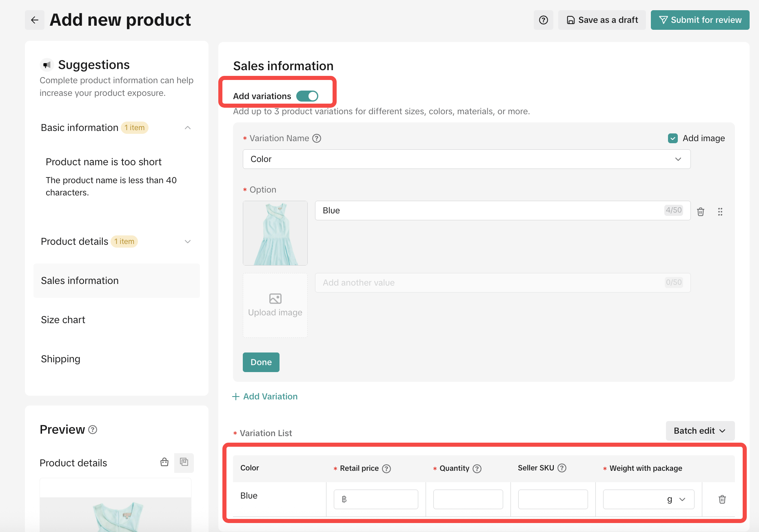Click the Retail price help icon
Viewport: 759px width, 532px height.
coord(386,469)
